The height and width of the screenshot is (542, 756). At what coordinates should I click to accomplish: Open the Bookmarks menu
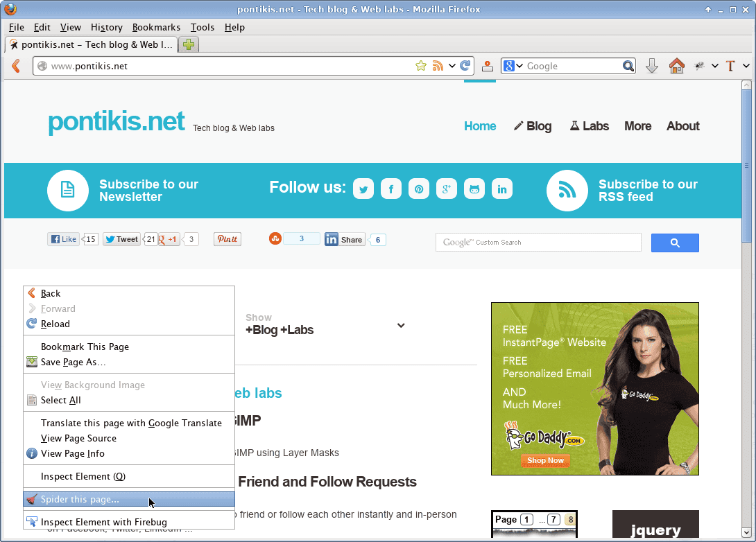(156, 28)
